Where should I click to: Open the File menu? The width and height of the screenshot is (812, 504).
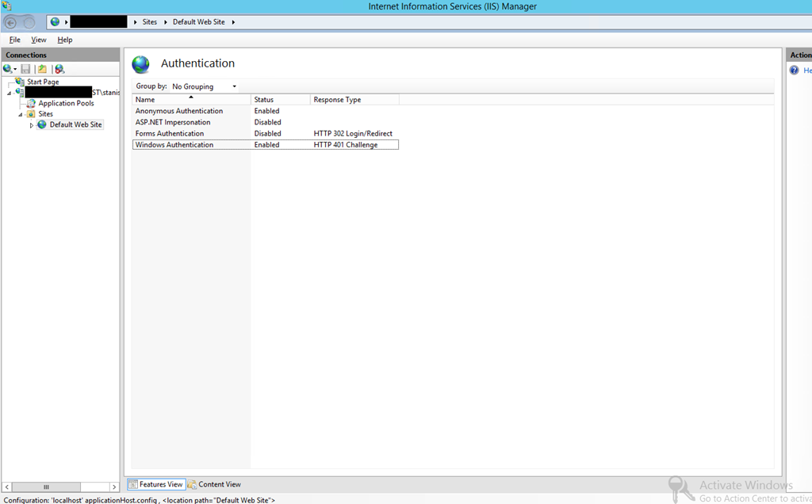click(15, 40)
